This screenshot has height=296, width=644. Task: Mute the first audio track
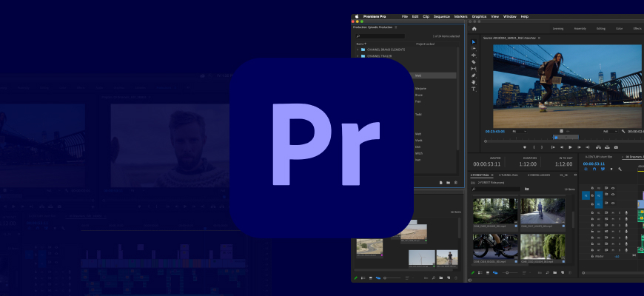(613, 212)
